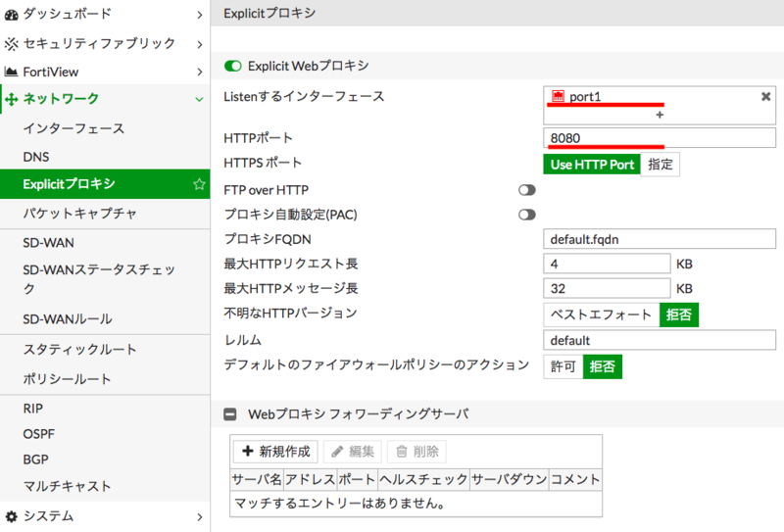The height and width of the screenshot is (532, 784).
Task: Click 最大HTTPリクエスト長 input field
Action: click(x=607, y=264)
